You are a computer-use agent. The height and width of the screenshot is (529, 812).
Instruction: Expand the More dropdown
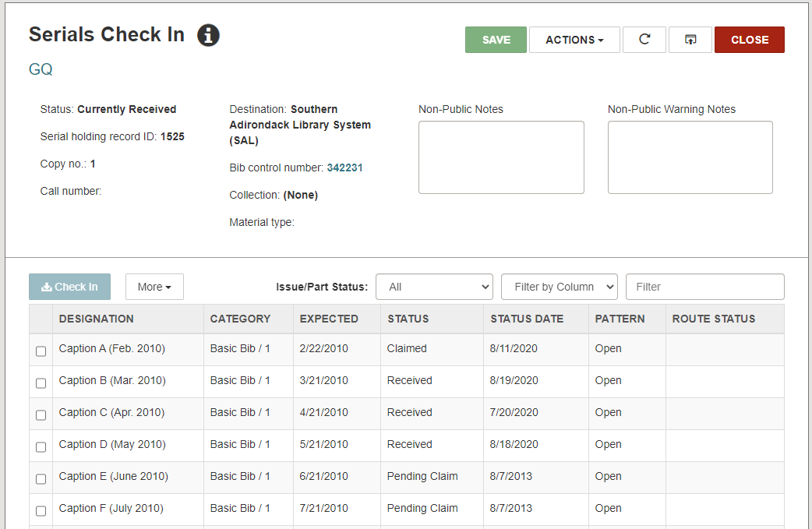tap(154, 287)
